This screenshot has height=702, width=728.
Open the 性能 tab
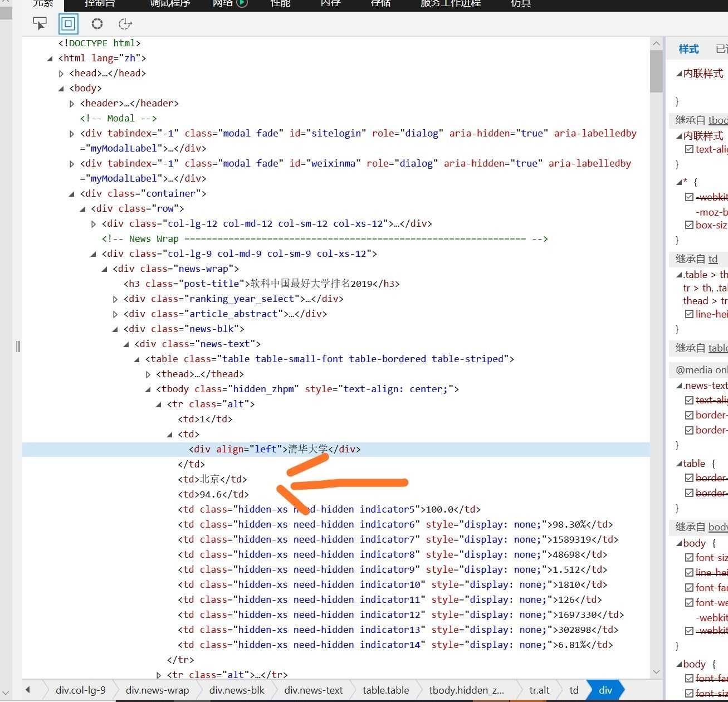280,3
